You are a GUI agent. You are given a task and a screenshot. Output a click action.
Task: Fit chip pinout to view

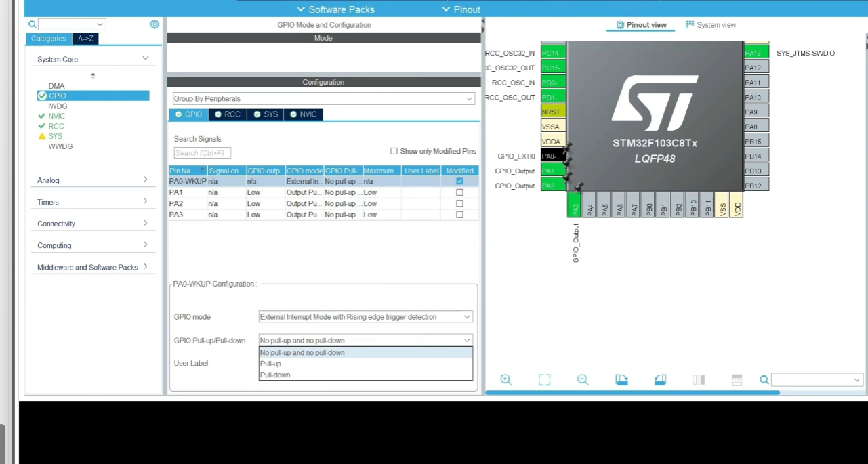pyautogui.click(x=544, y=380)
